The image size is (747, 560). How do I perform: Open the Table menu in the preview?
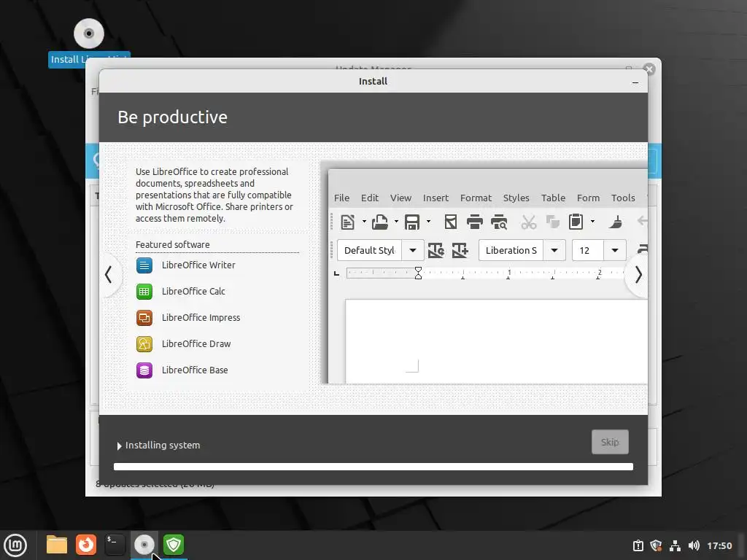coord(553,198)
